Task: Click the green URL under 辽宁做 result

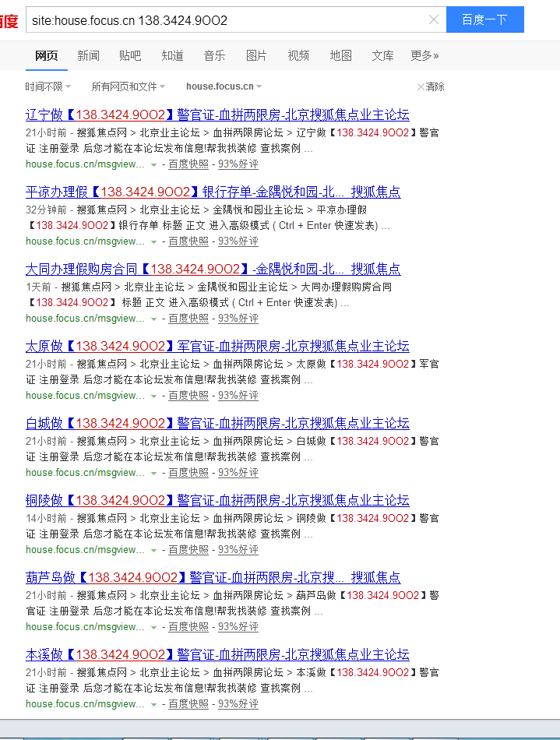Action: coord(85,164)
